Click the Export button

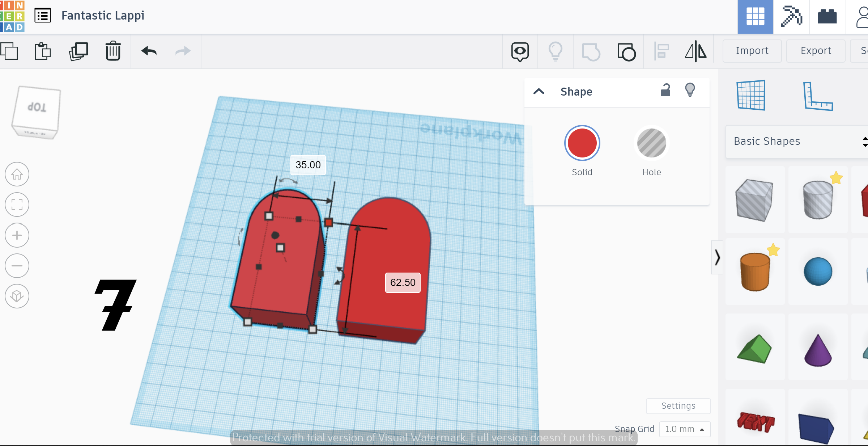pyautogui.click(x=816, y=51)
